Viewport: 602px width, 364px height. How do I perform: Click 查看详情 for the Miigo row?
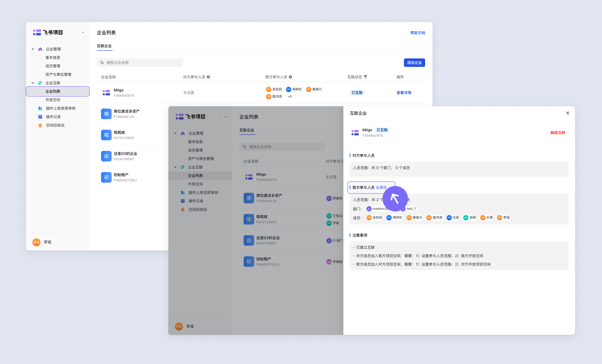tap(404, 93)
